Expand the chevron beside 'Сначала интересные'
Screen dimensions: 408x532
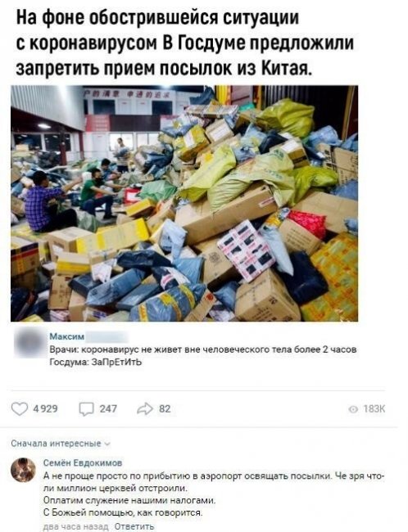click(x=107, y=444)
